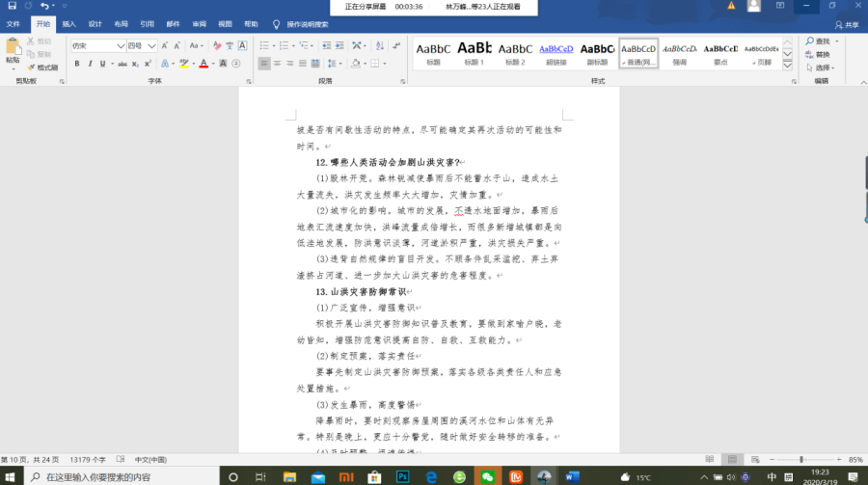Screen dimensions: 868x485
Task: Toggle bold formatting
Action: pyautogui.click(x=76, y=64)
